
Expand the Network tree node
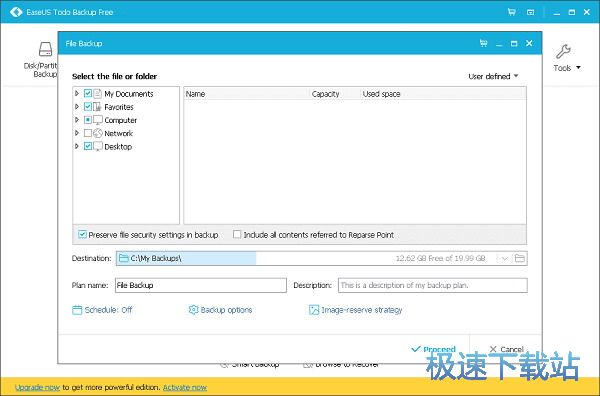pyautogui.click(x=77, y=133)
